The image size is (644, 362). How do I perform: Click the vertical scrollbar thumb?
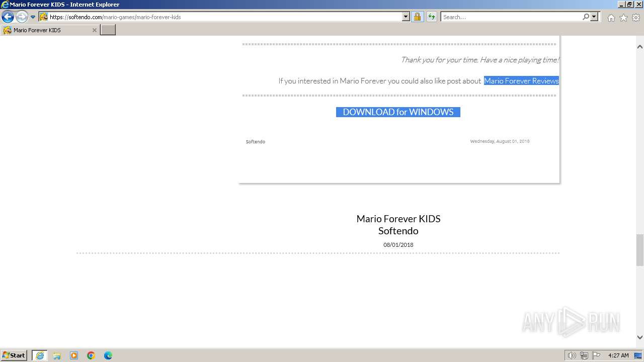[x=640, y=250]
